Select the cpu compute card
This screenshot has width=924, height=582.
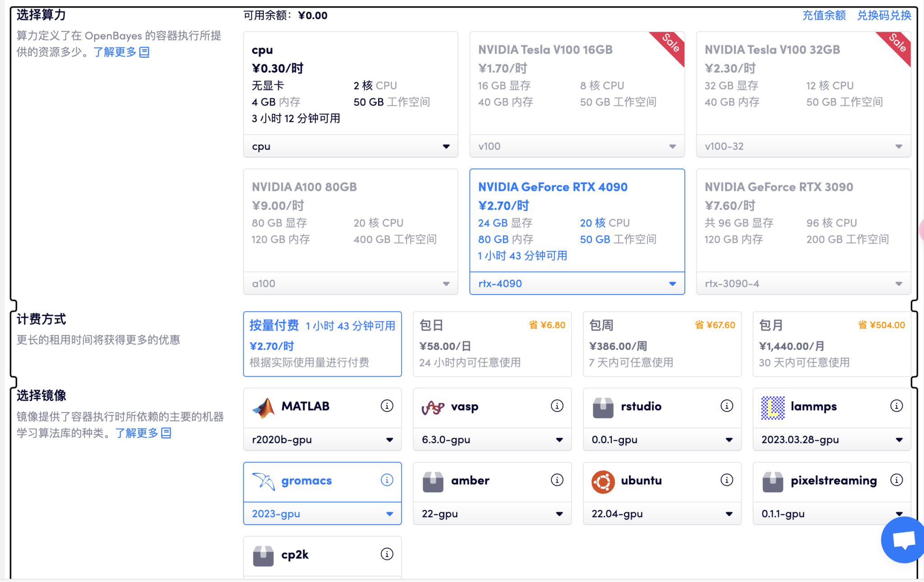(x=350, y=83)
